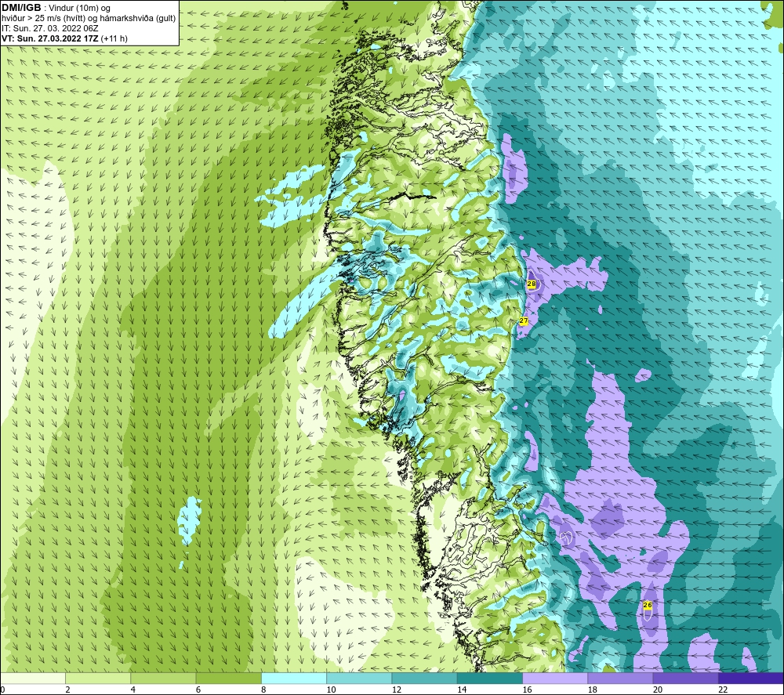Click the legend scale value 22
This screenshot has height=695, width=784.
[x=723, y=690]
